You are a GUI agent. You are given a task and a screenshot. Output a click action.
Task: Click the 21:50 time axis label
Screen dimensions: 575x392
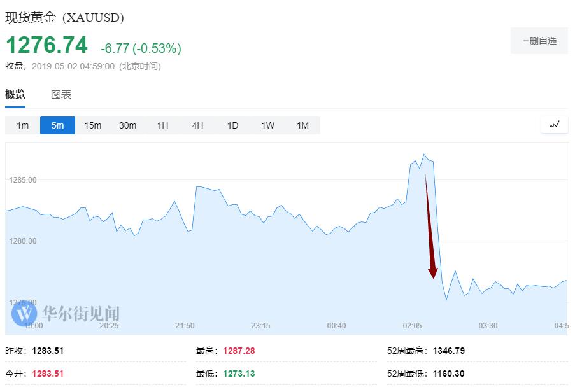185,326
